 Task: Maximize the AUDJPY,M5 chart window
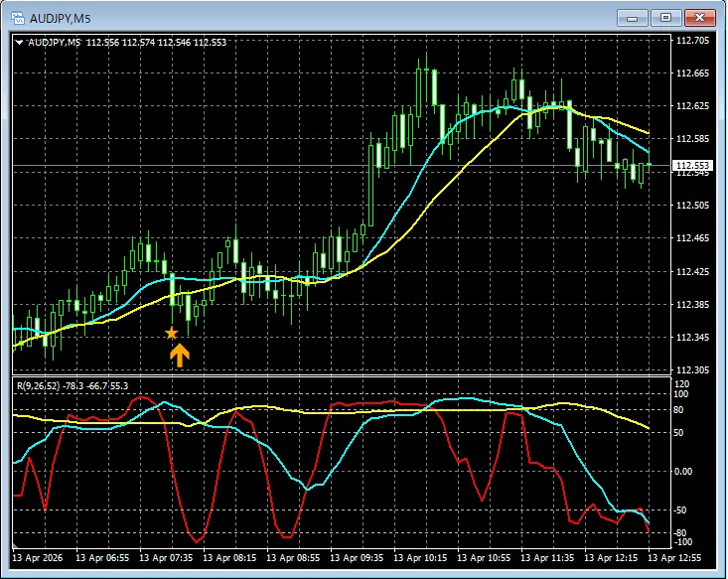point(665,17)
